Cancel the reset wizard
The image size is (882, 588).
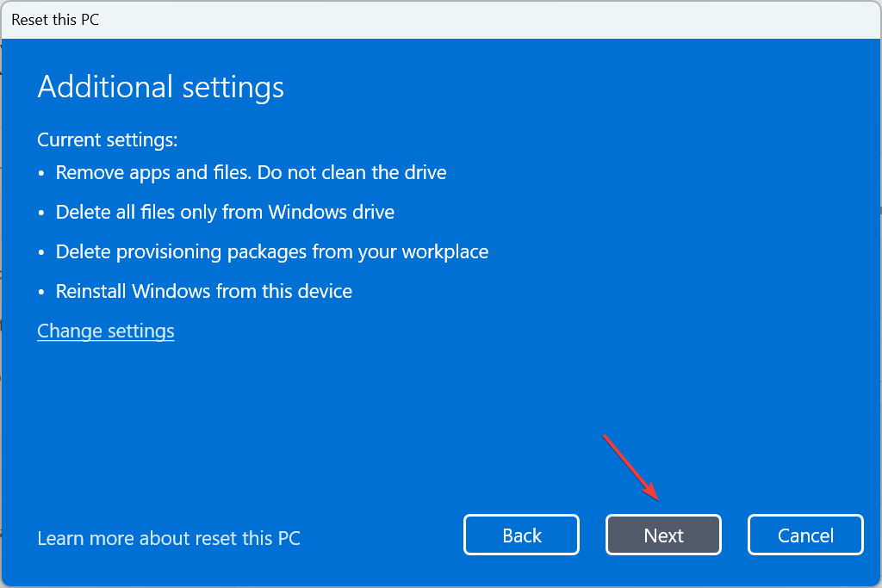tap(805, 535)
